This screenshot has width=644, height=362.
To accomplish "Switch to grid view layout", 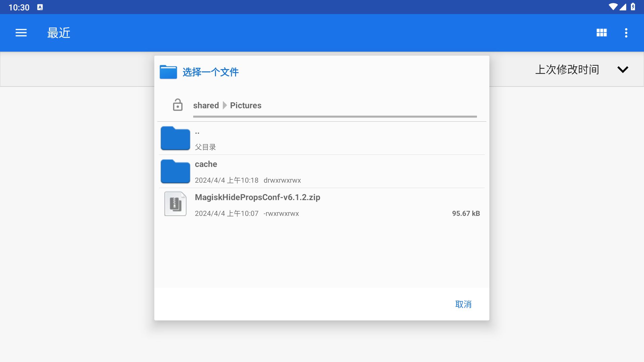I will coord(601,33).
